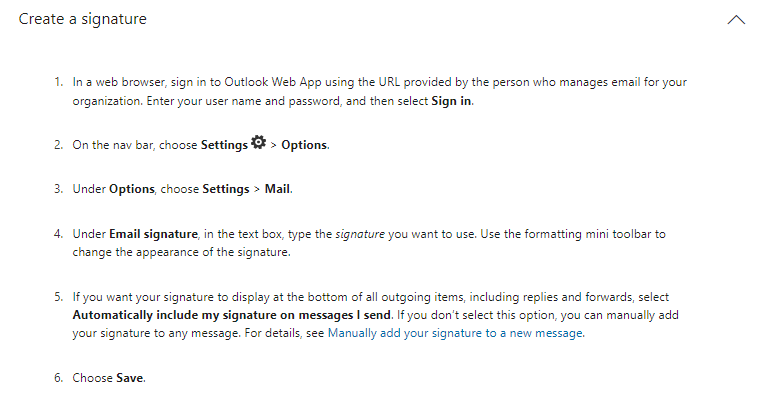Screen dimensions: 771x406
Task: Click bold Settings word in step 3
Action: (226, 189)
